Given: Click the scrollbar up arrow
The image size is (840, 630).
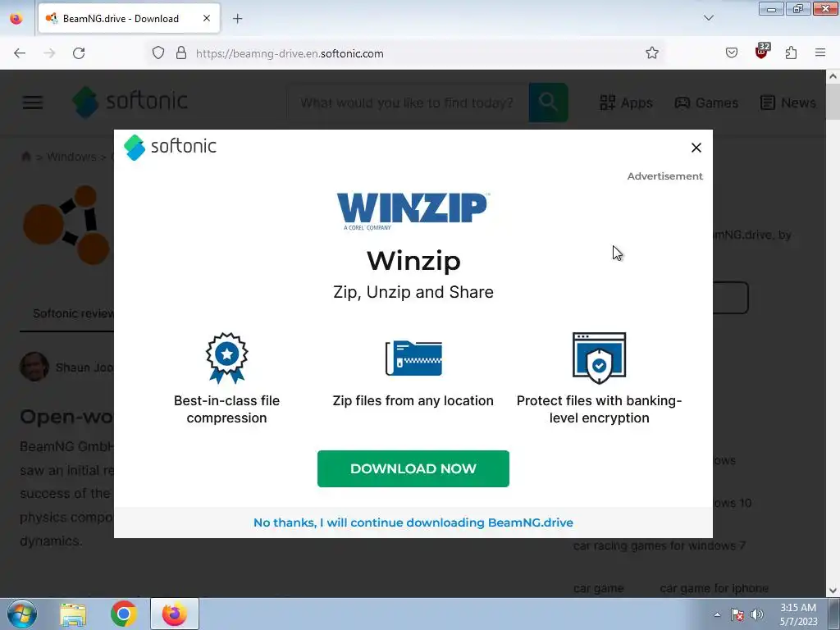Looking at the screenshot, I should pos(833,76).
